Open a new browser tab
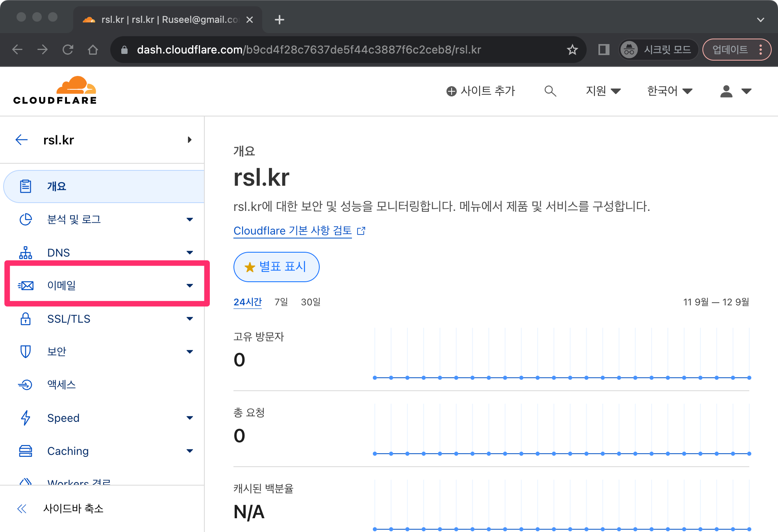 (280, 20)
